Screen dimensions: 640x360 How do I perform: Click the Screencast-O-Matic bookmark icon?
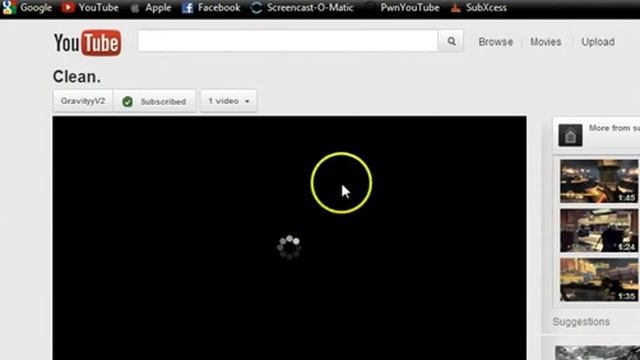(x=256, y=7)
